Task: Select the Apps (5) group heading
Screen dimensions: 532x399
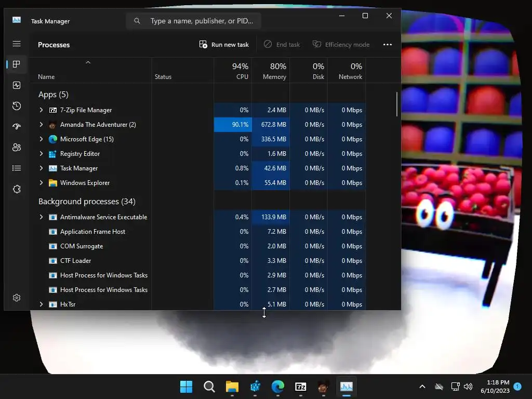Action: click(x=54, y=95)
